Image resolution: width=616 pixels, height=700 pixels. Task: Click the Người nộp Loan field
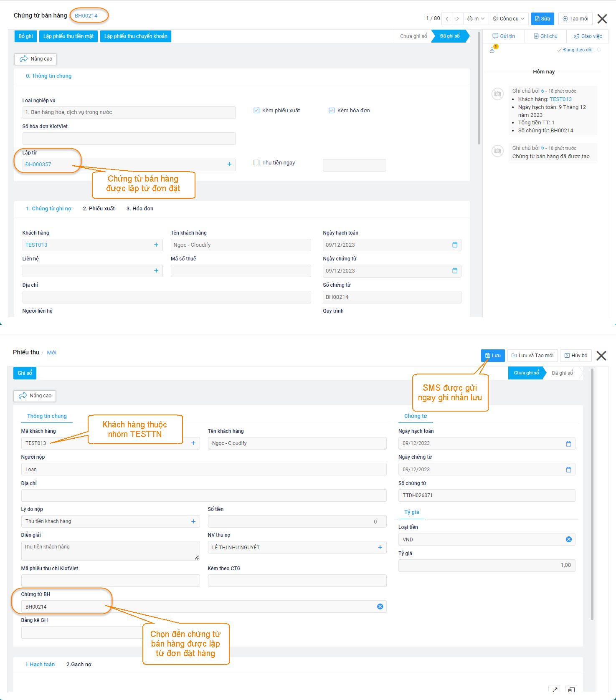click(x=204, y=470)
